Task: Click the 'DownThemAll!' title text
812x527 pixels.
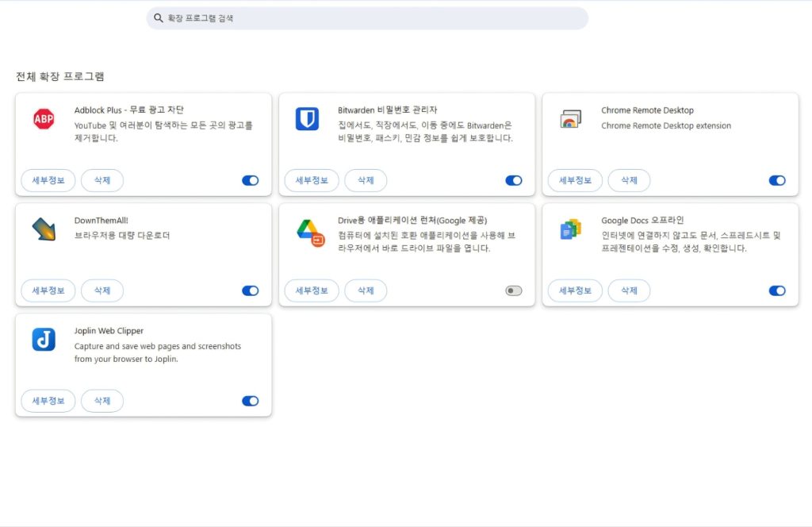Action: (101, 220)
